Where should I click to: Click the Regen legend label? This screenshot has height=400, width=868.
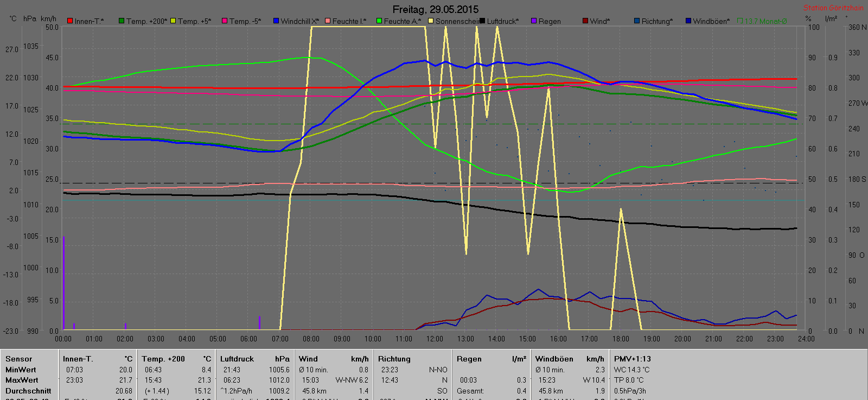(550, 21)
